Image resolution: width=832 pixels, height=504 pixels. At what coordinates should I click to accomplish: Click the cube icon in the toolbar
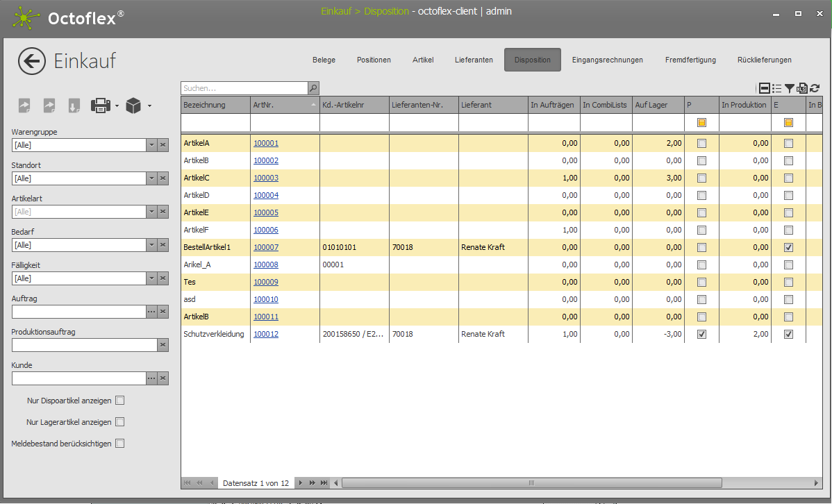coord(134,106)
